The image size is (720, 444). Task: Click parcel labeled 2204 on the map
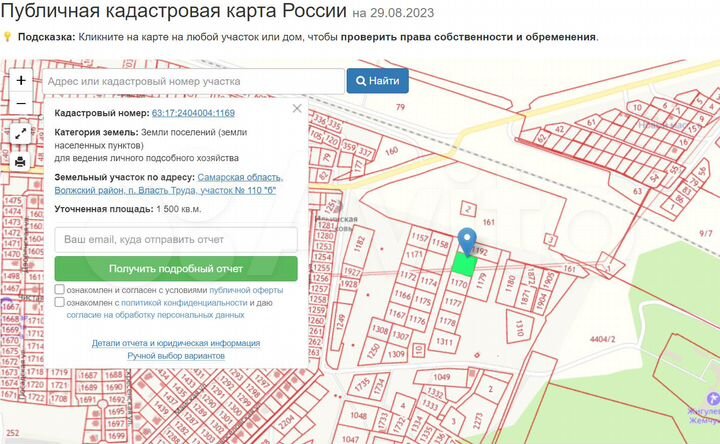coord(286,420)
